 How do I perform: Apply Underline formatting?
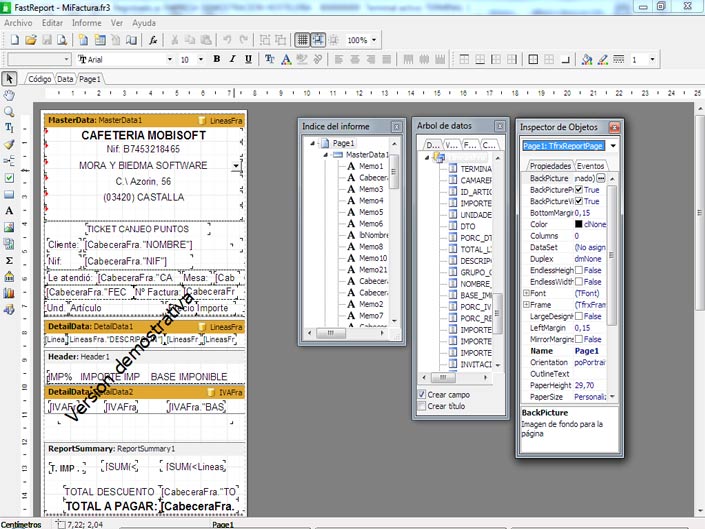[x=248, y=59]
